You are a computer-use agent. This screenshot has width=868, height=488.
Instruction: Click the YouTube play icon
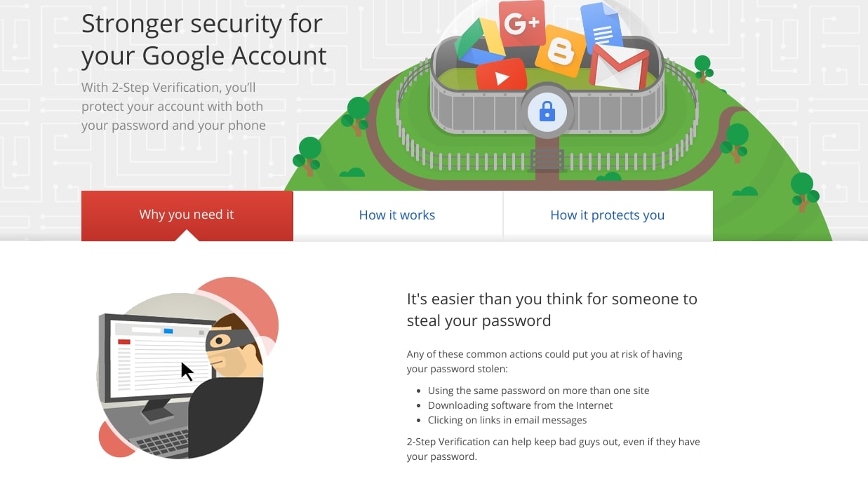501,76
